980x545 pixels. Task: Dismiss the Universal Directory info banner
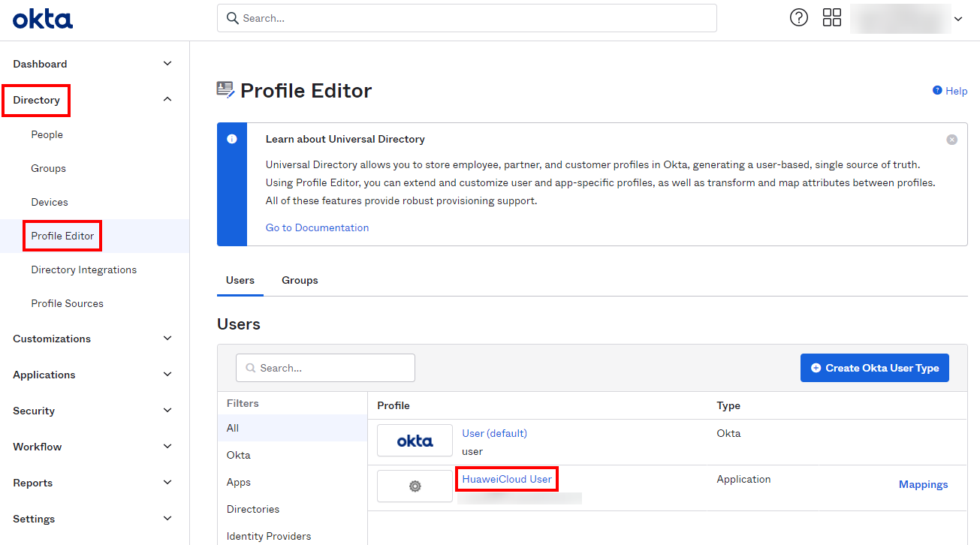951,140
